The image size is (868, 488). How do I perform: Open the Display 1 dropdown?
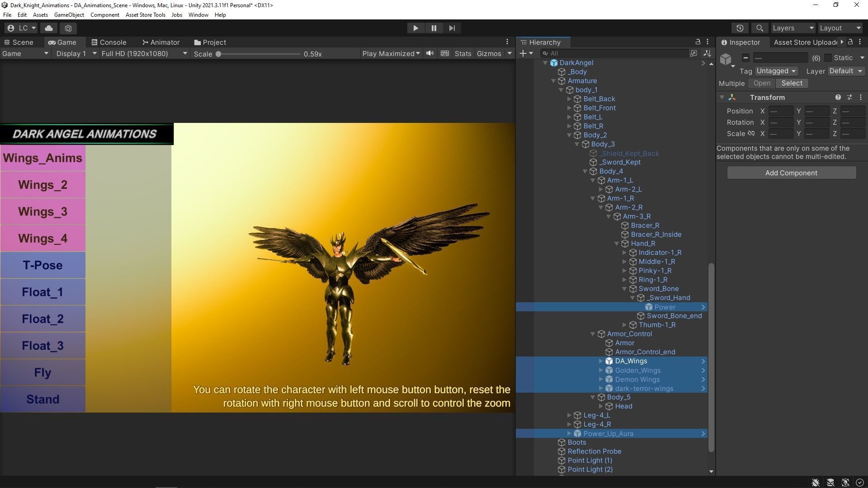pos(75,53)
